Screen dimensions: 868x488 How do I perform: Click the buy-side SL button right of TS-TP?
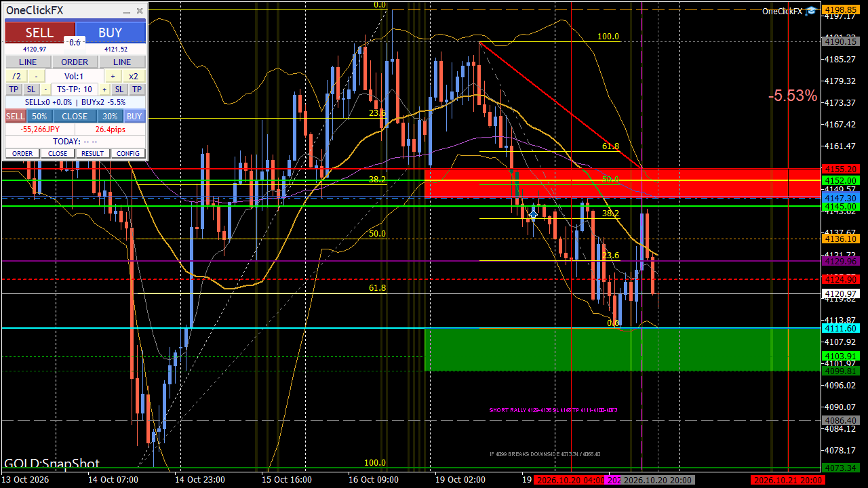coord(119,89)
